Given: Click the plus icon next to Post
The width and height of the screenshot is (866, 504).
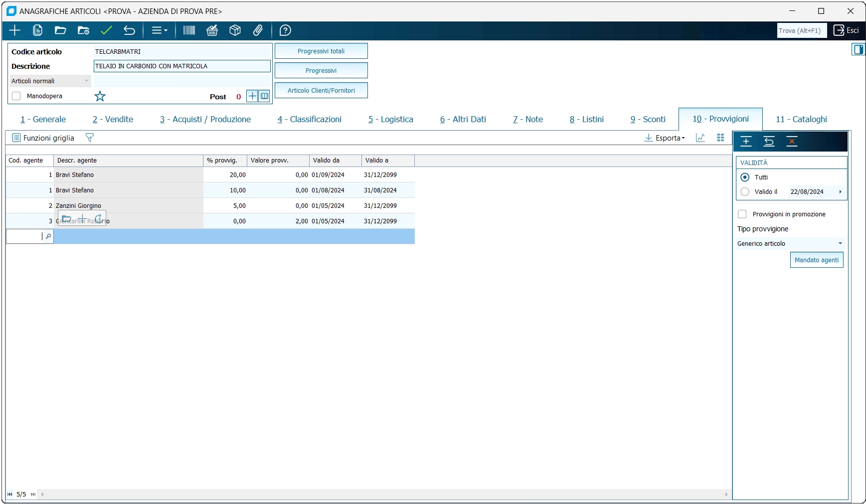Looking at the screenshot, I should 252,96.
